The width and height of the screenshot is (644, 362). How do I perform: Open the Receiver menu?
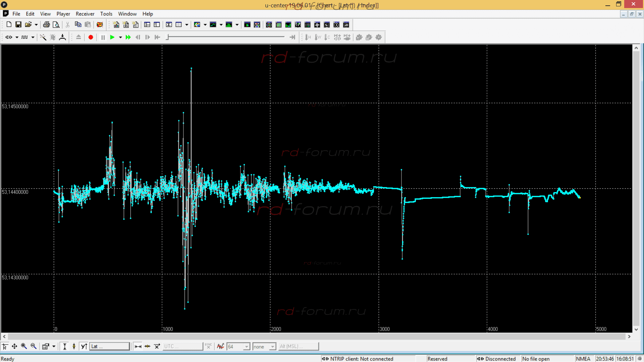point(85,14)
